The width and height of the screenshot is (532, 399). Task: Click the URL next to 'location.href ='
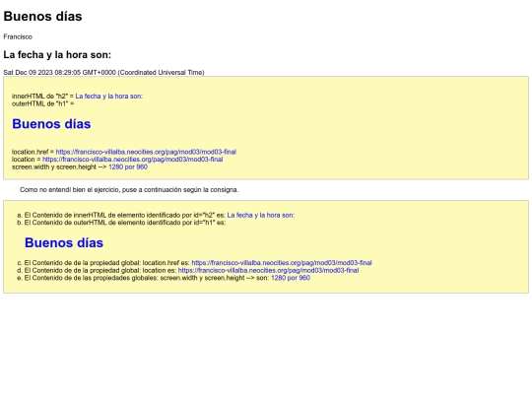pos(146,152)
